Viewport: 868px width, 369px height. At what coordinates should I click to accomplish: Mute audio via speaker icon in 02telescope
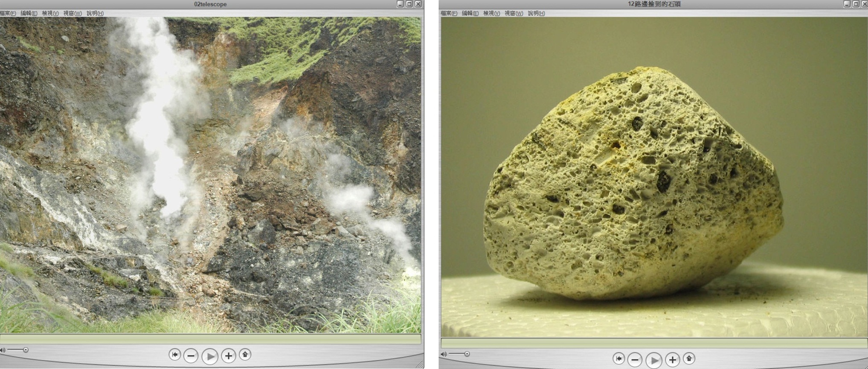[3, 350]
